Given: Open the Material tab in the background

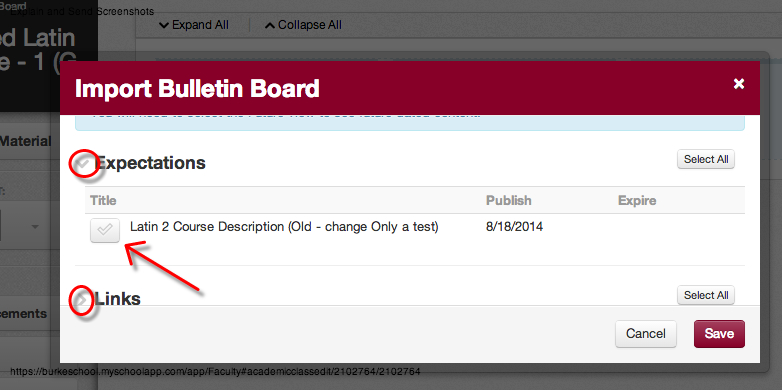Looking at the screenshot, I should click(x=25, y=141).
